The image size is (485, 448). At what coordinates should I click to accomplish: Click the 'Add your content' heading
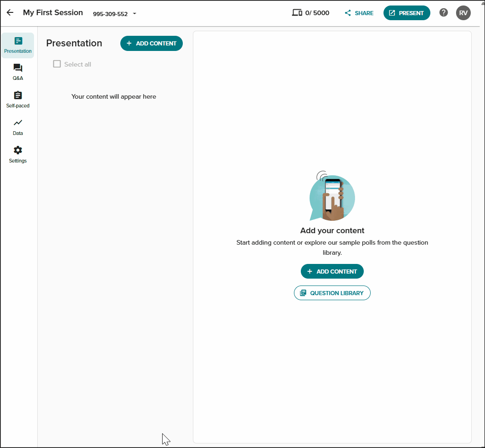[332, 230]
